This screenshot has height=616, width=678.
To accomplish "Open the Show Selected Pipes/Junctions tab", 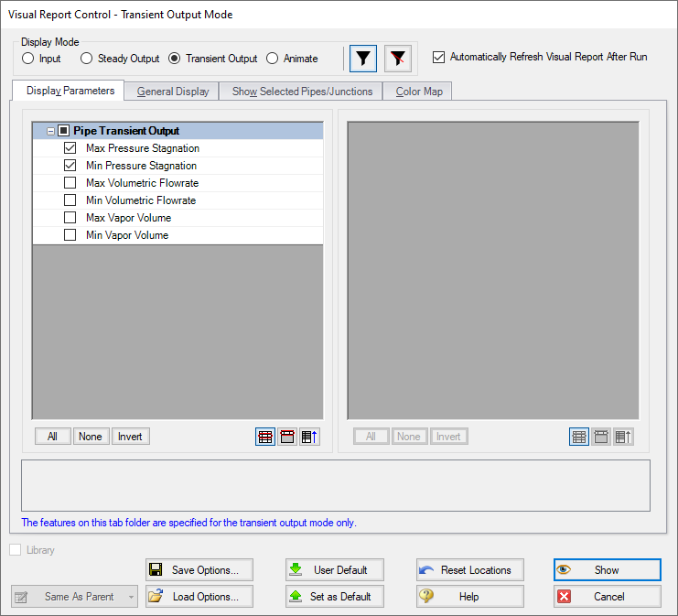I will coord(301,92).
